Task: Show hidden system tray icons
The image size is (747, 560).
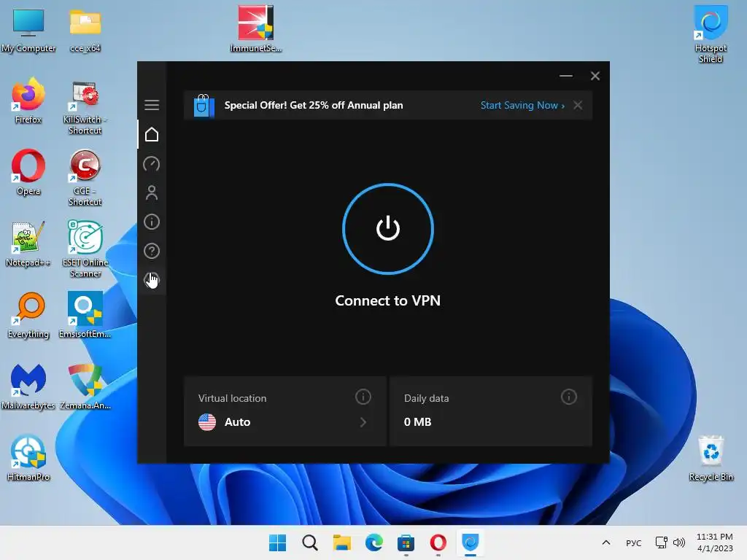Action: click(x=606, y=542)
